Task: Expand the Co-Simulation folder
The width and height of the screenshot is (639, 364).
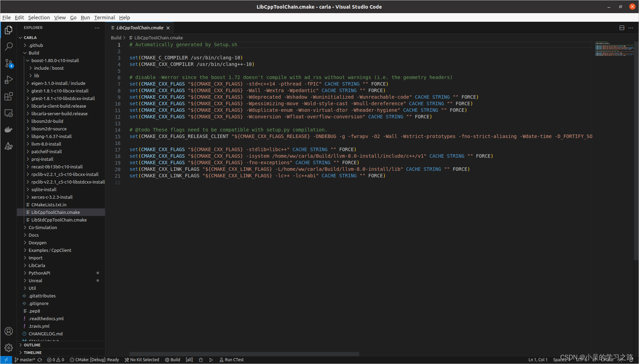Action: coord(61,227)
